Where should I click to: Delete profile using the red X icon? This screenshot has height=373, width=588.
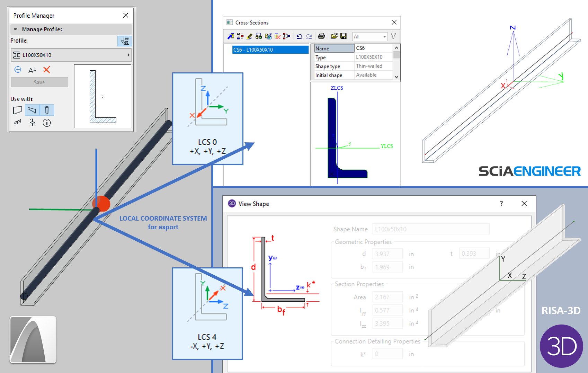coord(47,70)
